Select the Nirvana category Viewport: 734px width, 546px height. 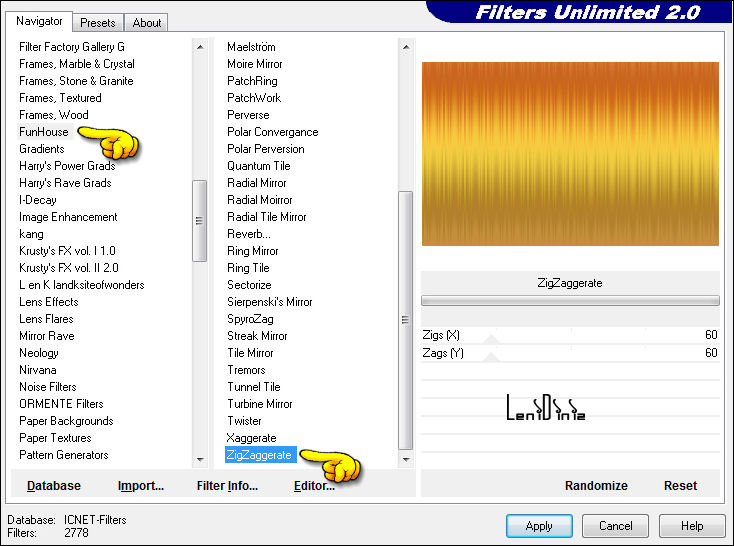(x=38, y=370)
